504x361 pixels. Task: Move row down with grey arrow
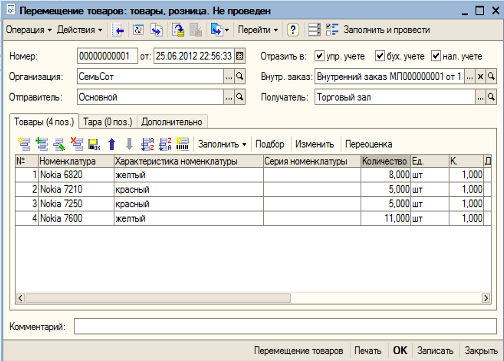129,144
